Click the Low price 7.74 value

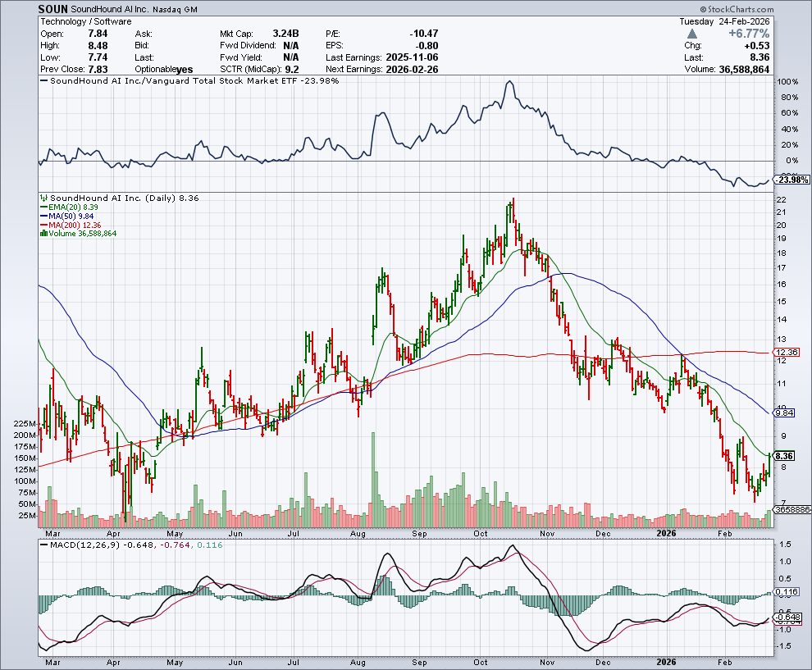tap(98, 57)
